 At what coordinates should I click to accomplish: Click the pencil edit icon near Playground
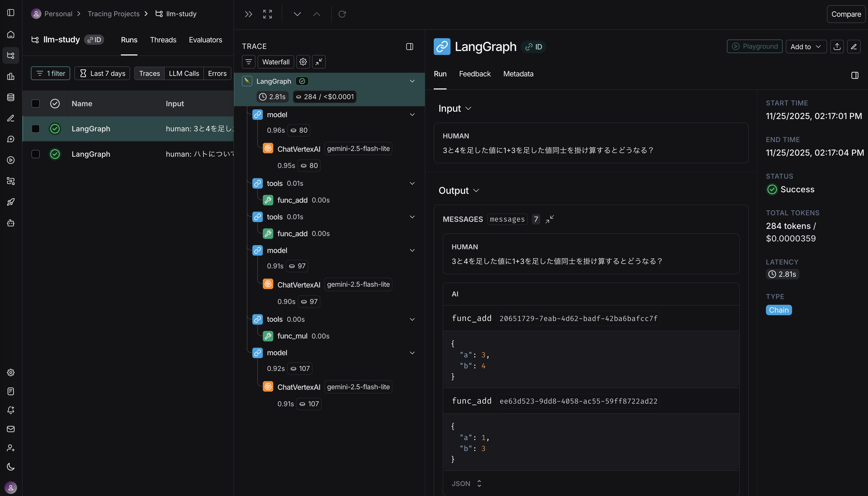click(x=854, y=47)
